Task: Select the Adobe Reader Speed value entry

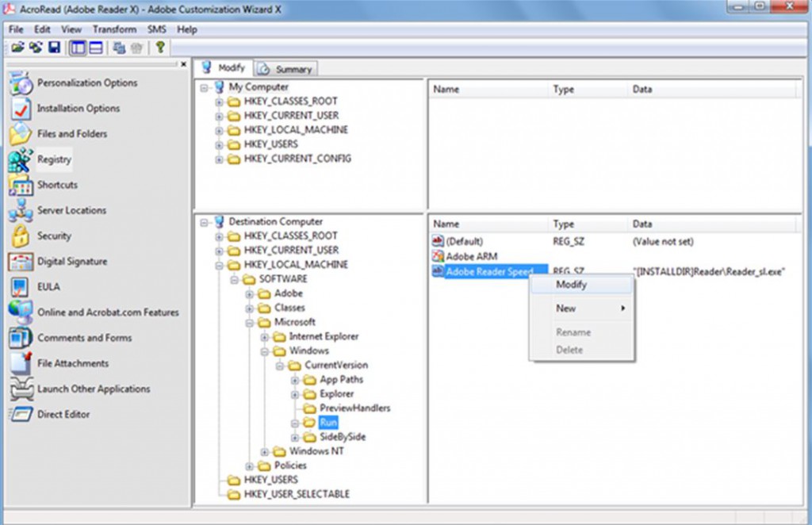Action: tap(489, 271)
